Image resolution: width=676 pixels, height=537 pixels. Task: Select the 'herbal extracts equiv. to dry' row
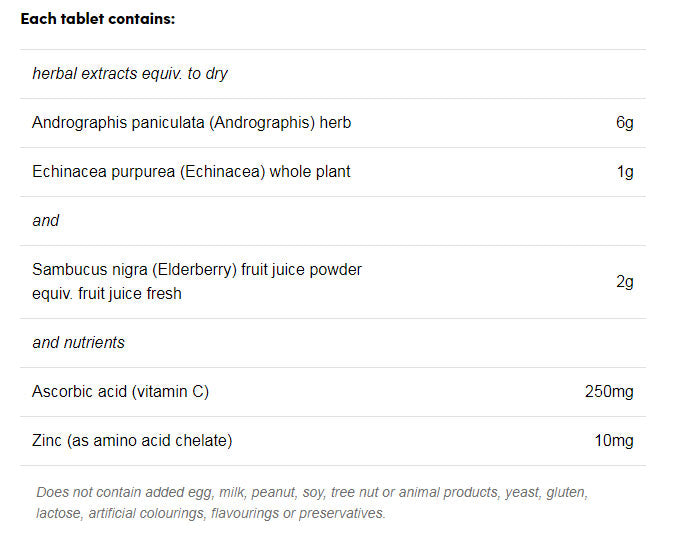point(131,73)
